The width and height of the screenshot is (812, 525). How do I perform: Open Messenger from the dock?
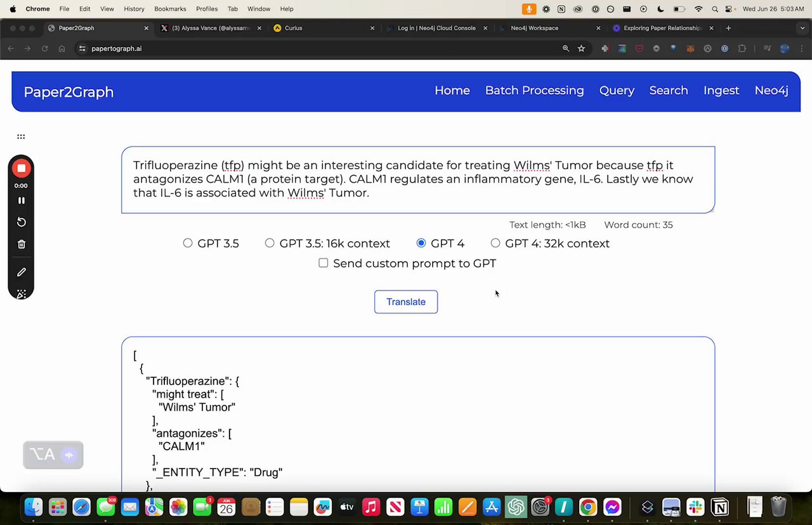coord(612,507)
